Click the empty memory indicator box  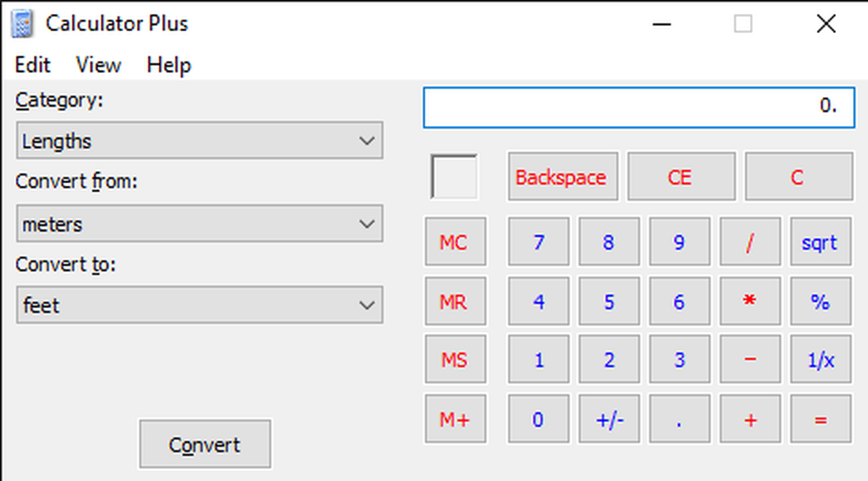(x=454, y=176)
